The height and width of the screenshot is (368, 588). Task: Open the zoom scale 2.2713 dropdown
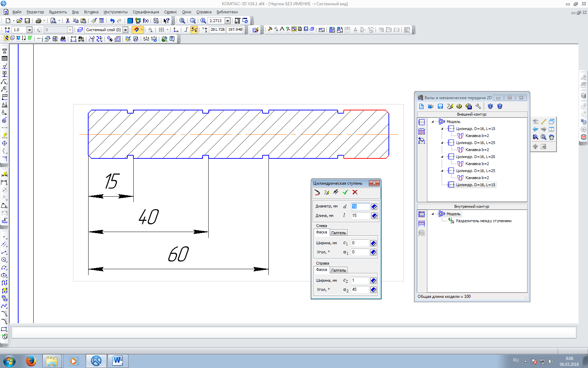point(227,21)
